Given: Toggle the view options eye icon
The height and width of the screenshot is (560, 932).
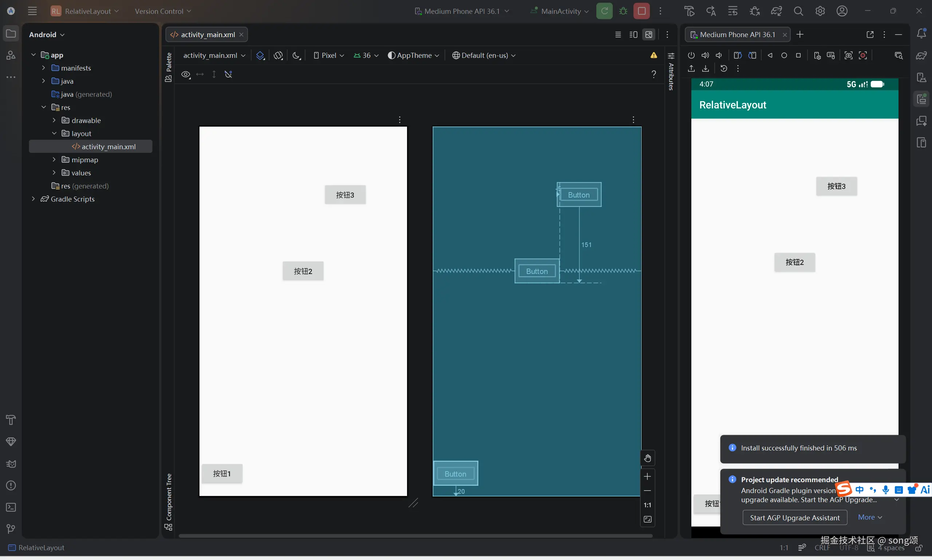Looking at the screenshot, I should [185, 74].
